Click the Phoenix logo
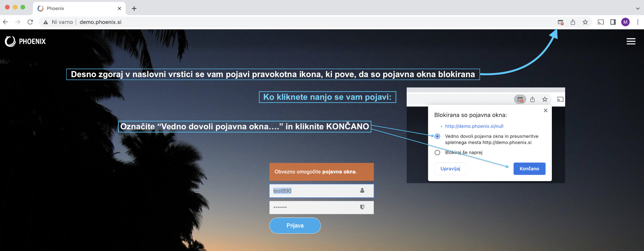This screenshot has width=644, height=251. click(x=25, y=42)
